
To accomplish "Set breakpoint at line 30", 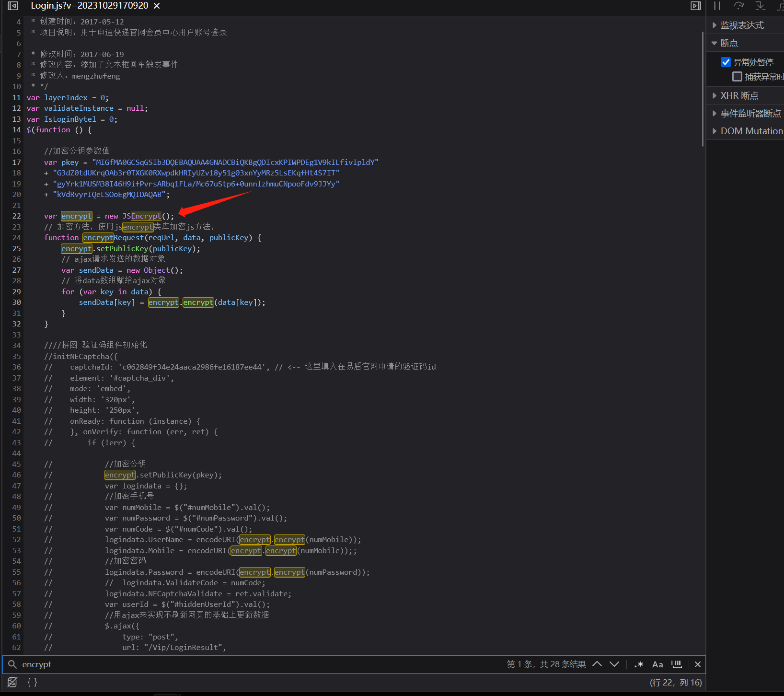I will pyautogui.click(x=16, y=302).
